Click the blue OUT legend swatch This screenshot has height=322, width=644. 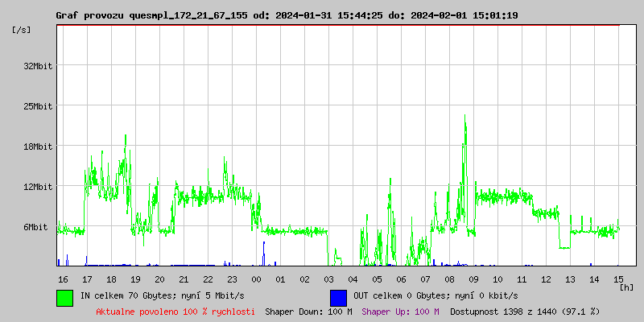click(x=338, y=297)
